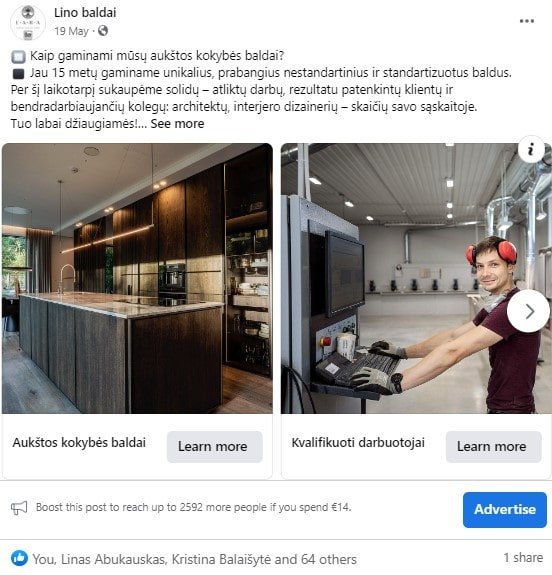Image resolution: width=552 pixels, height=575 pixels.
Task: View the list of people who liked
Action: (194, 559)
